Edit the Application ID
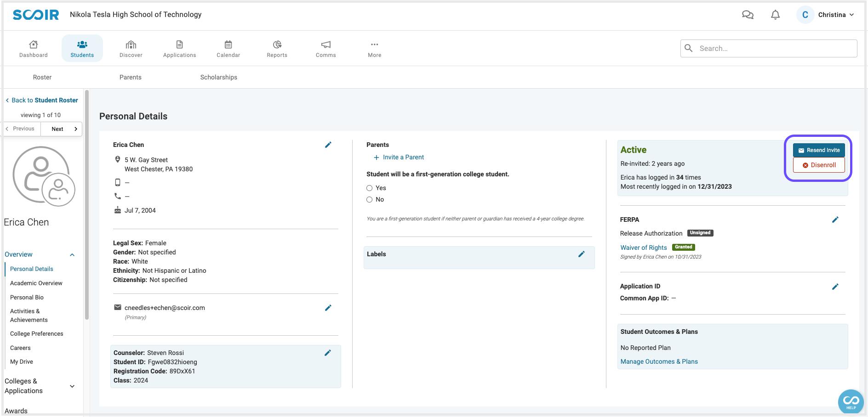Screen dimensions: 868x417 tap(835, 287)
